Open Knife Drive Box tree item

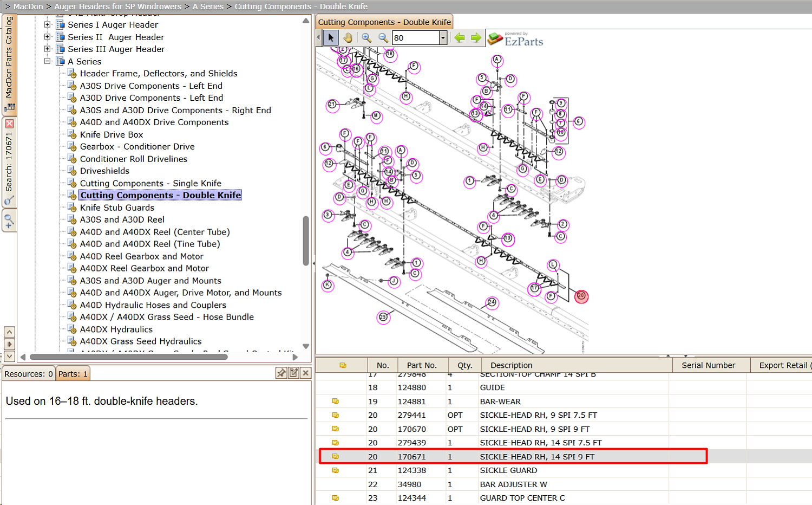[112, 134]
